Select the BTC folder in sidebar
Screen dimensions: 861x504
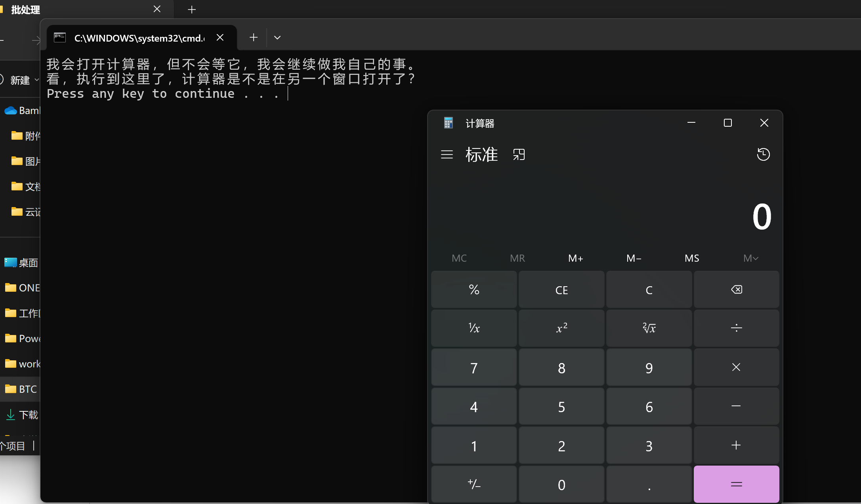[21, 389]
